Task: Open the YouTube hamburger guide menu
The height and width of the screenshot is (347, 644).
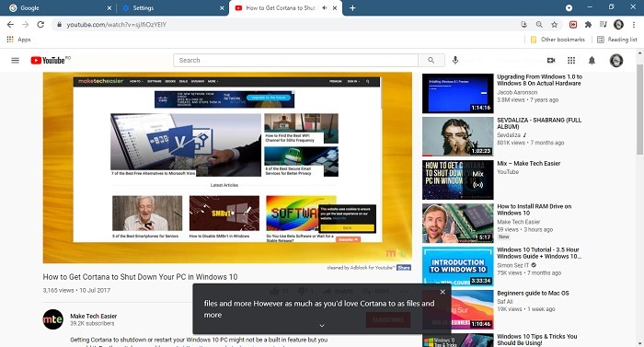Action: (16, 61)
